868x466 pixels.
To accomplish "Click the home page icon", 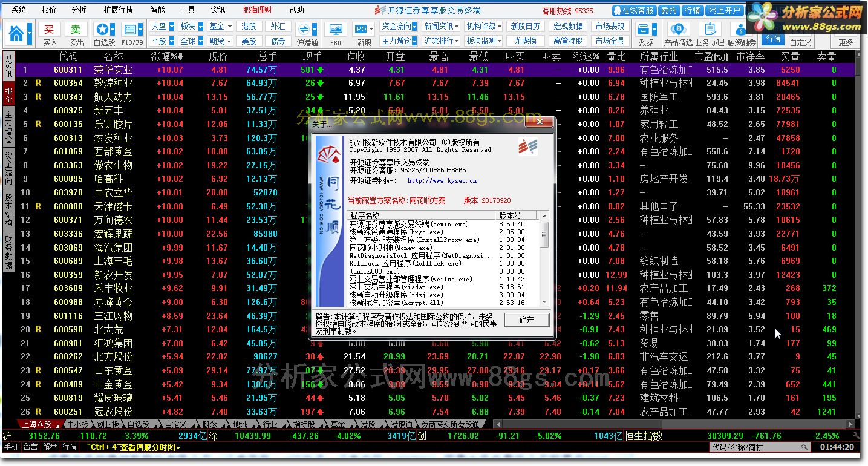I will [16, 33].
